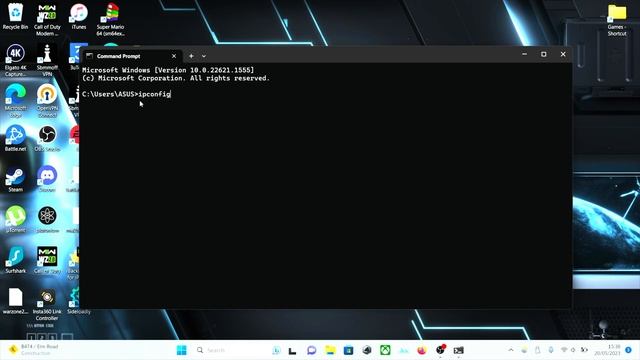Screen dimensions: 640x360
Task: Open the Windows Start menu
Action: point(182,350)
